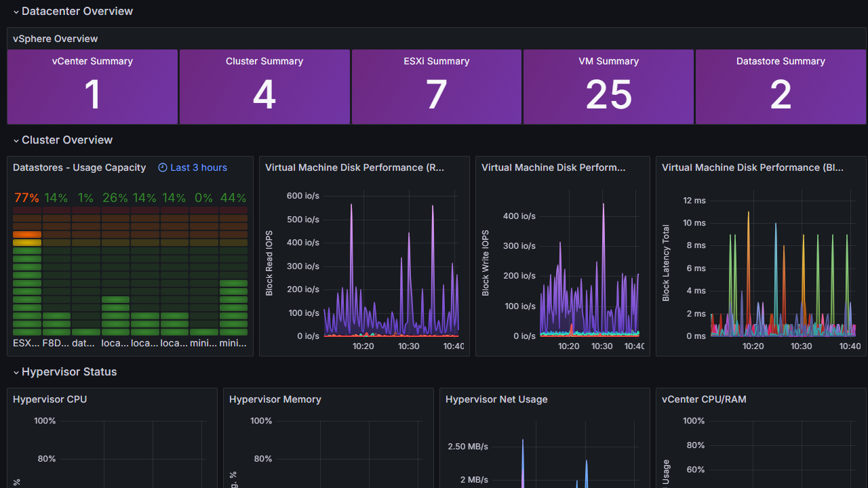Open the Datastores - Usage Capacity panel title menu
Screen dimensions: 868x488
click(x=79, y=167)
